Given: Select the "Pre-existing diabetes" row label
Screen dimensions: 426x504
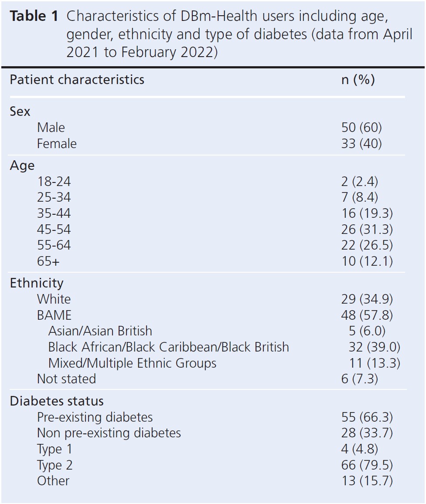Looking at the screenshot, I should [x=95, y=417].
